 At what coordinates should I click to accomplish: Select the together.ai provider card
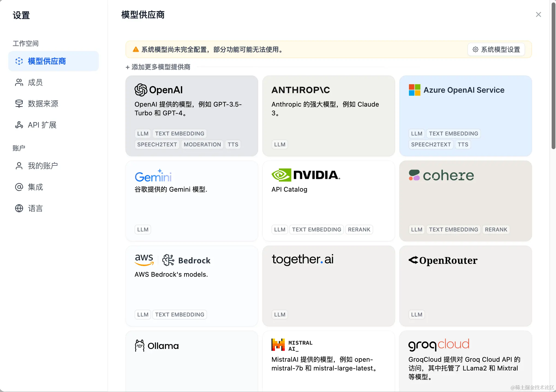coord(328,286)
